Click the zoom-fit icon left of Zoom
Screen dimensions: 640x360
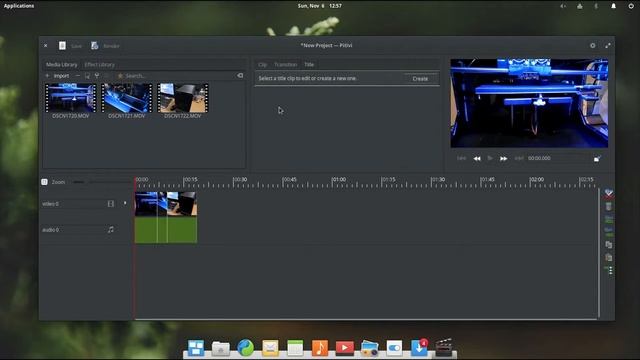pos(44,182)
